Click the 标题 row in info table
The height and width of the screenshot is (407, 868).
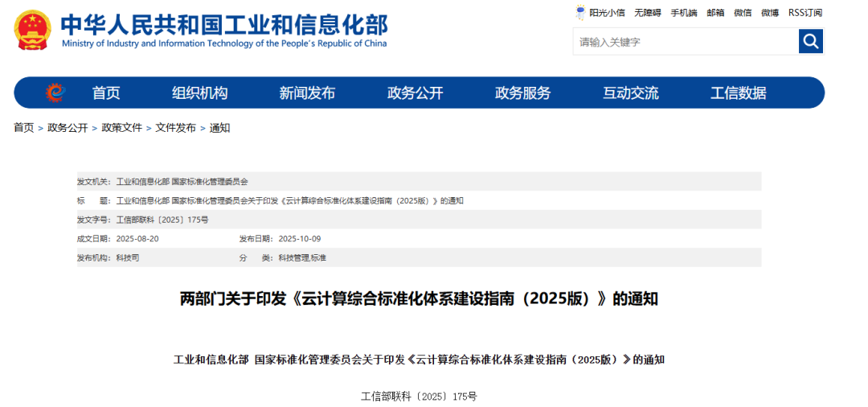point(419,200)
